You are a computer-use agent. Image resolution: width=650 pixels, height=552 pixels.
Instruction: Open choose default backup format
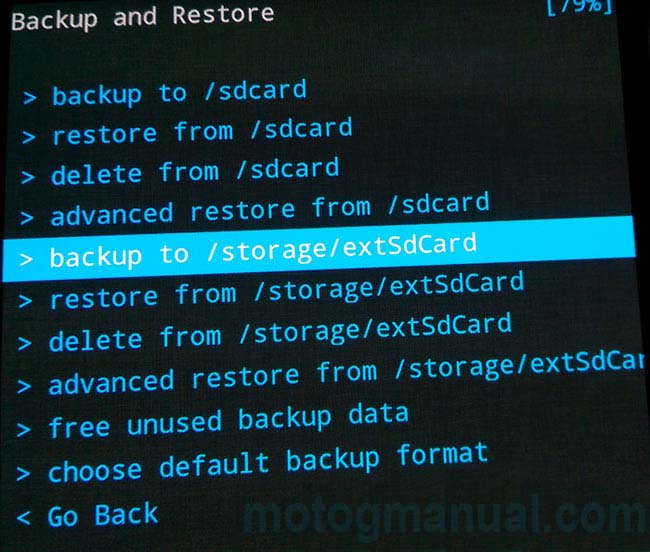(x=268, y=463)
